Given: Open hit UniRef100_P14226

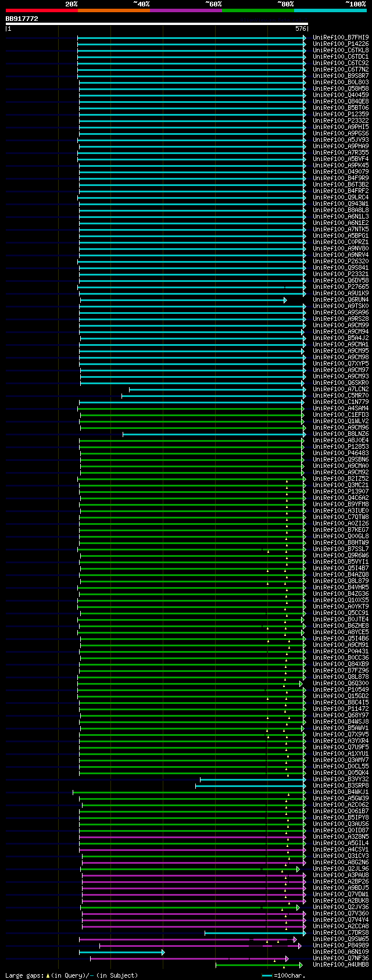Looking at the screenshot, I should (341, 44).
